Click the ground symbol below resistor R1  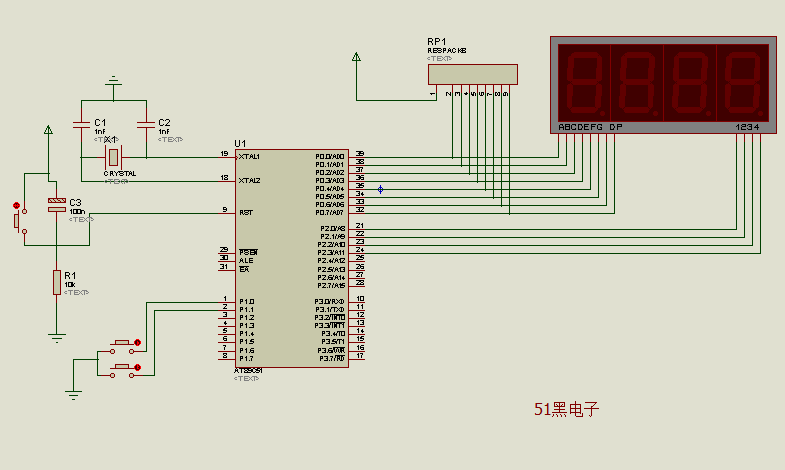tap(57, 337)
